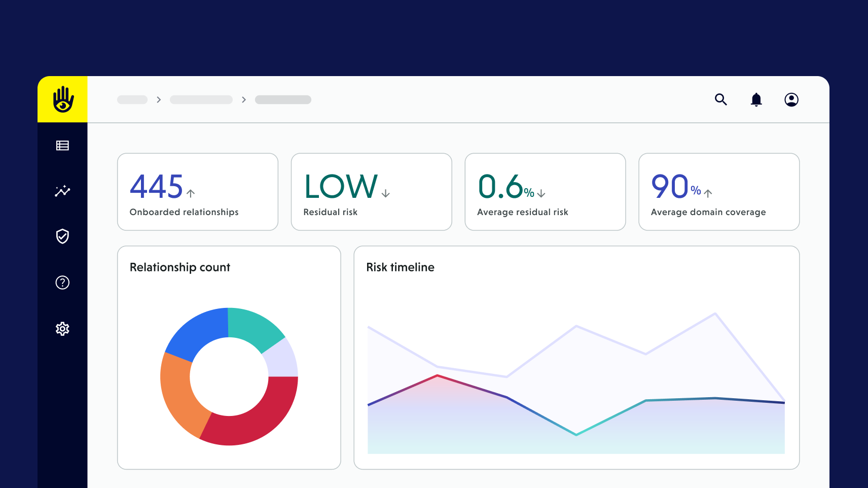Click the yellow hand-eye logo
This screenshot has height=488, width=868.
tap(63, 99)
